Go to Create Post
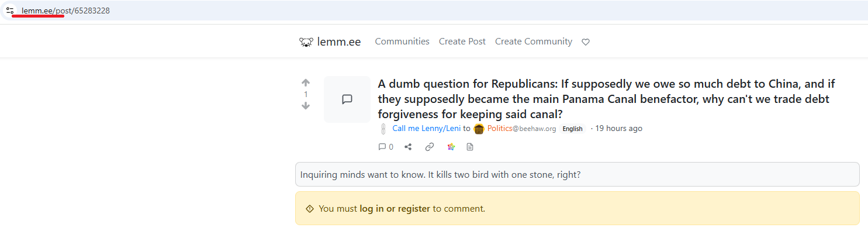The width and height of the screenshot is (868, 231). [x=462, y=42]
